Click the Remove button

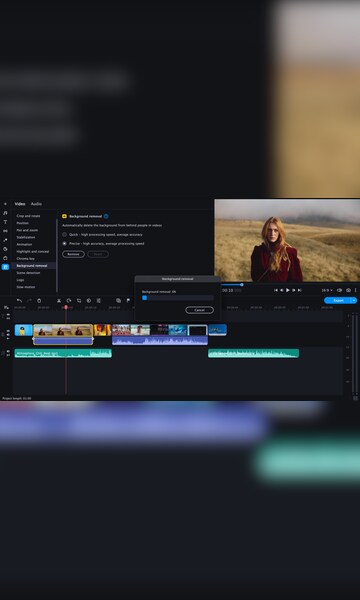[x=73, y=254]
